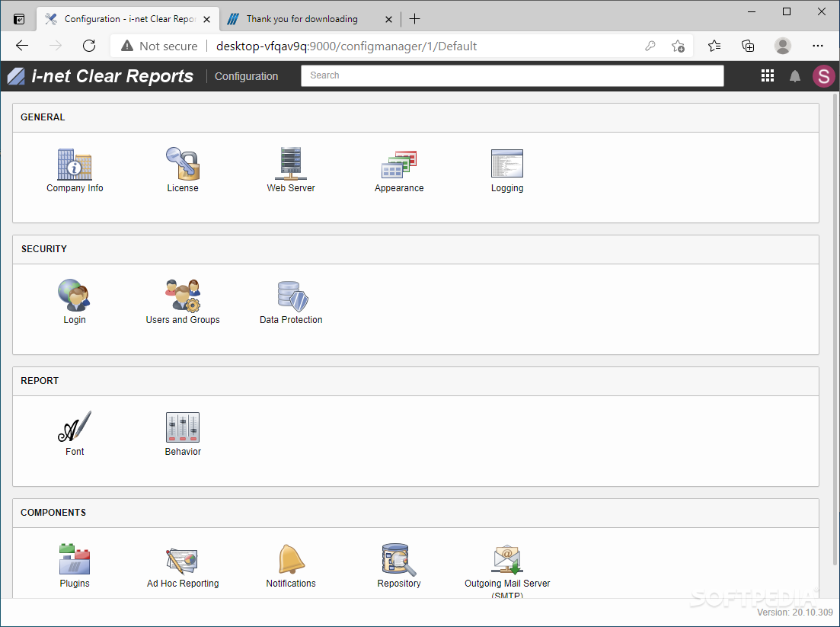
Task: Switch to Configuration browser tab
Action: (x=127, y=19)
